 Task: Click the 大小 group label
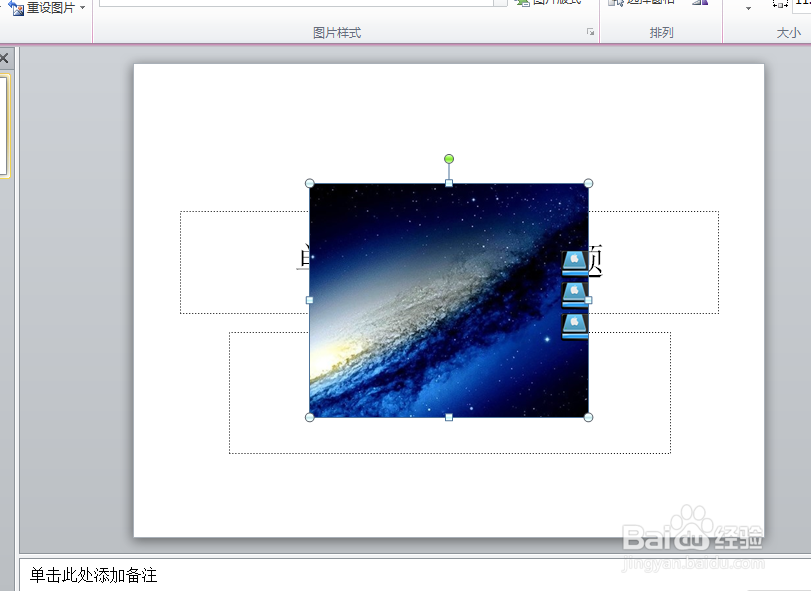(x=789, y=33)
